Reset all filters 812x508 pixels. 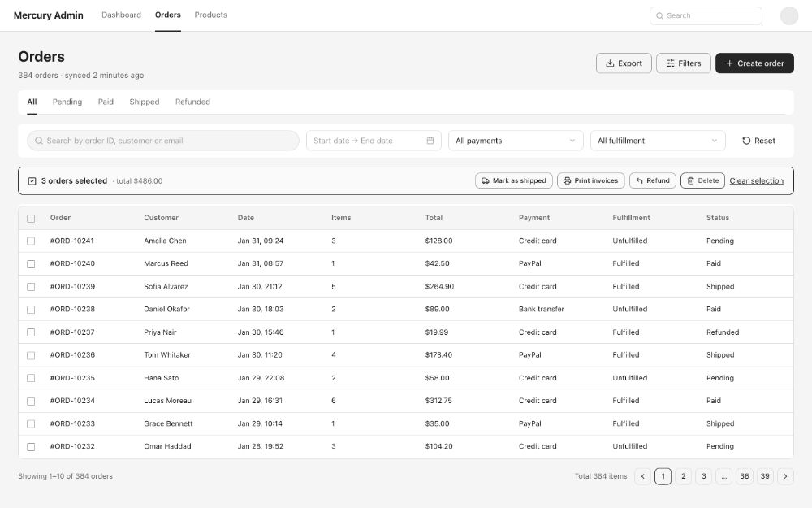pos(758,141)
